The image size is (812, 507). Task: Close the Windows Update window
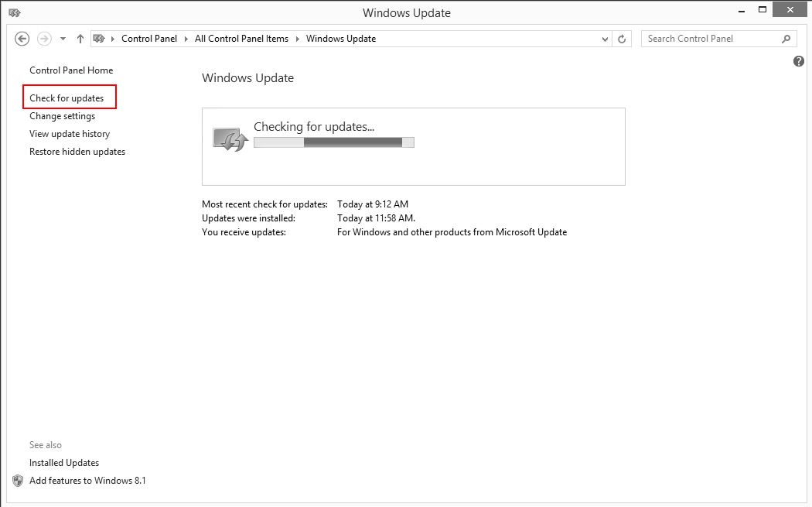(790, 10)
